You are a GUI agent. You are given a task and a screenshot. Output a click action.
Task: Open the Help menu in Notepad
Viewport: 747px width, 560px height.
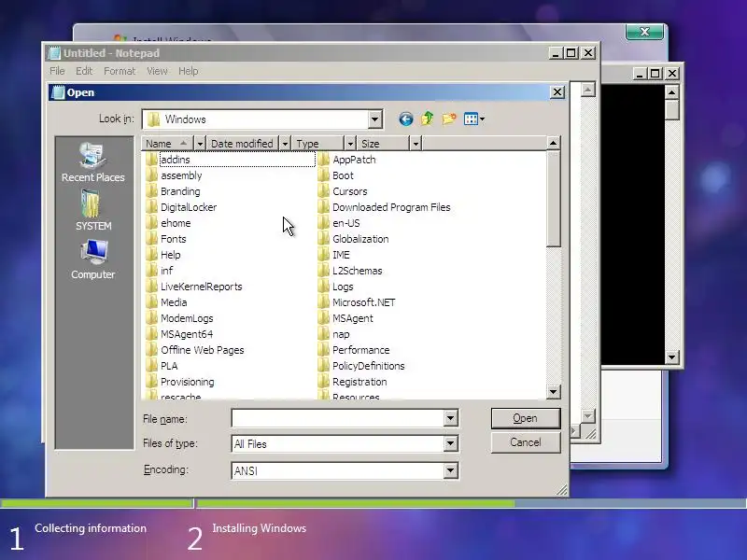click(x=189, y=71)
